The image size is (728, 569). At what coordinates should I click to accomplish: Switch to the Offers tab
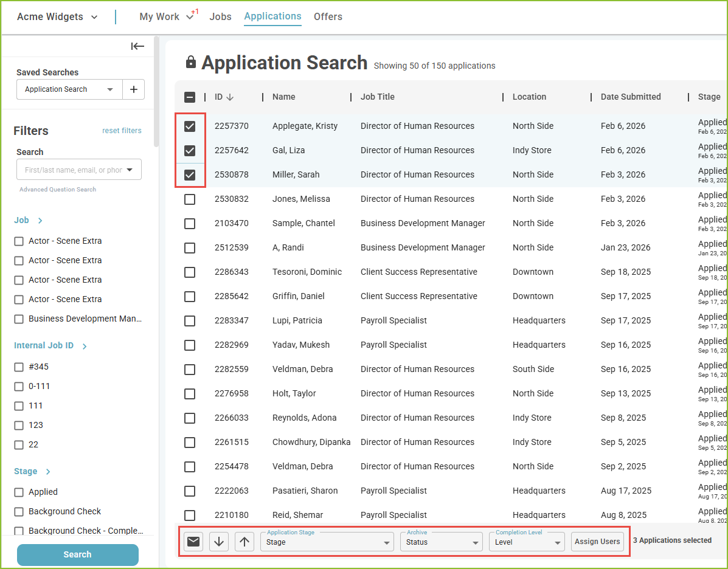coord(328,16)
